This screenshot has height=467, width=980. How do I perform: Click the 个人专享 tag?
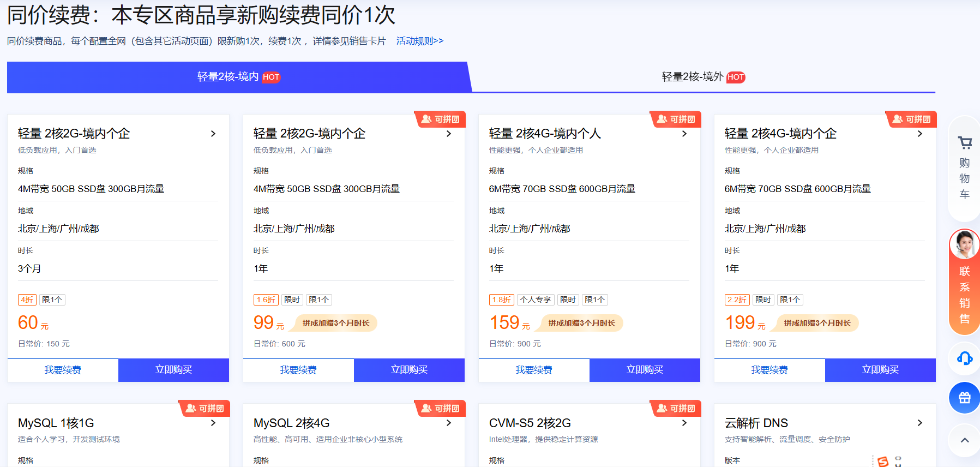536,300
